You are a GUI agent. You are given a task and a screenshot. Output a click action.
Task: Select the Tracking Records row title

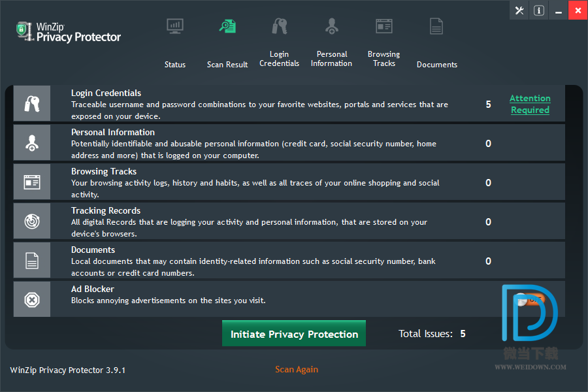106,210
